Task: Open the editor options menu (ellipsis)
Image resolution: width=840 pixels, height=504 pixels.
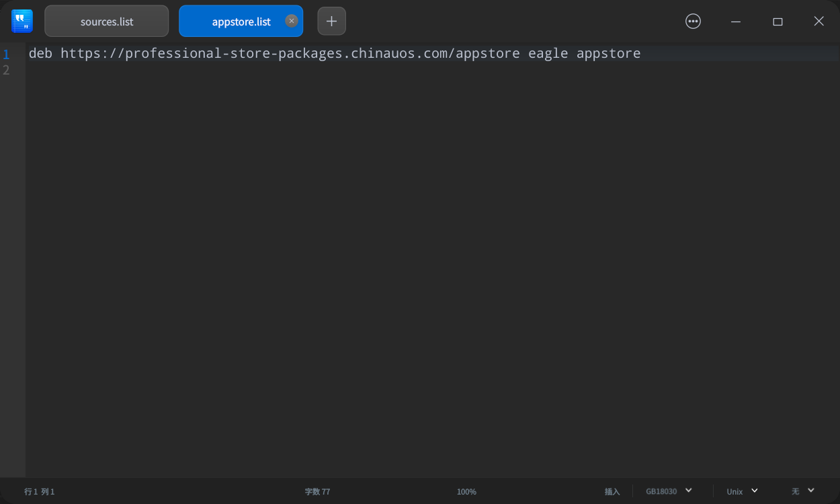Action: (693, 21)
